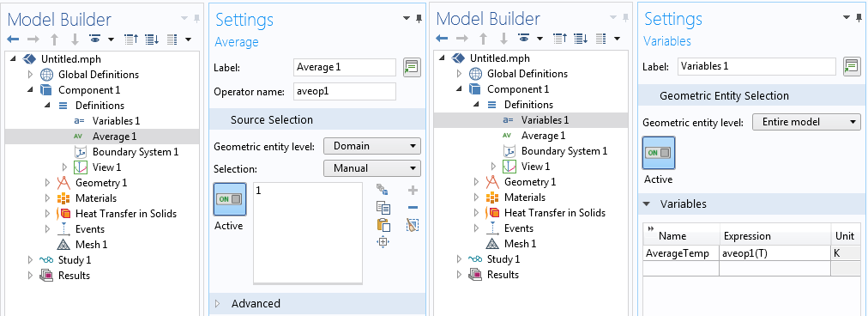The width and height of the screenshot is (868, 316).
Task: Click Clear Selection brush icon
Action: coord(413,224)
